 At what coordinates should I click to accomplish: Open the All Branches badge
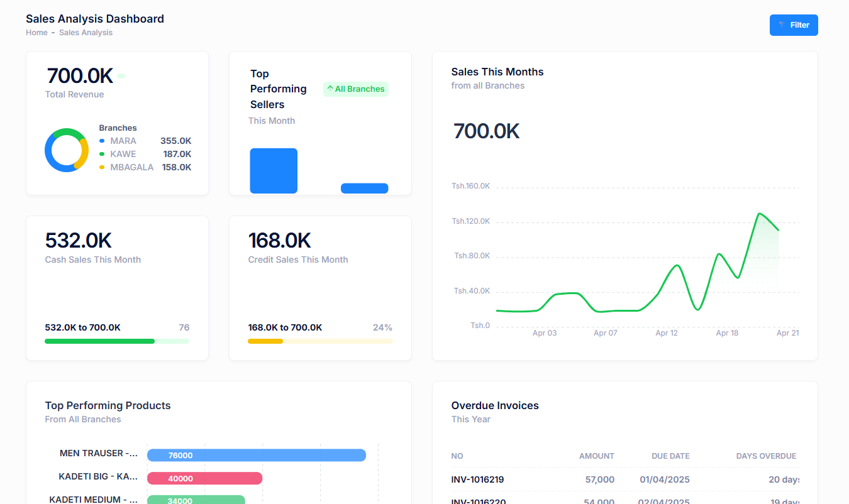(356, 89)
